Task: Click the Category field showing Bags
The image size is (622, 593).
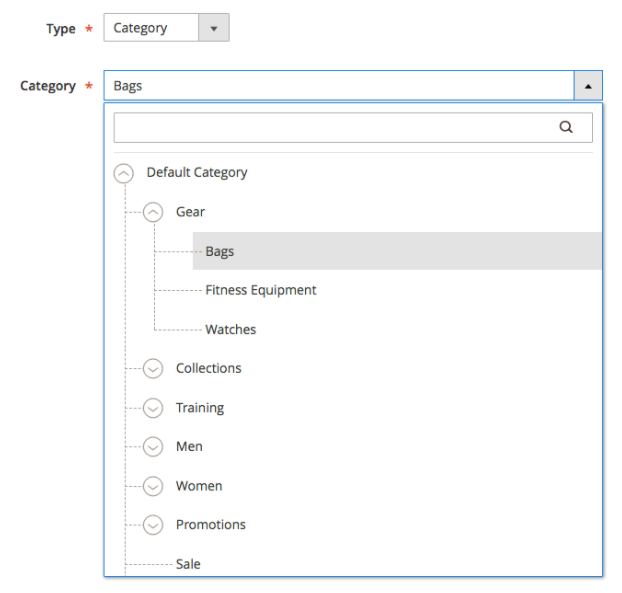Action: [338, 86]
